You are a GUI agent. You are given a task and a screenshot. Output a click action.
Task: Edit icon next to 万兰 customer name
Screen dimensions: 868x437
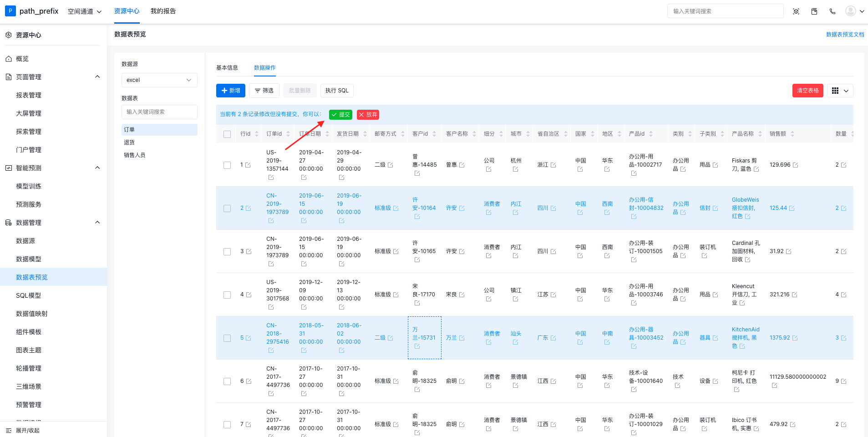(462, 338)
